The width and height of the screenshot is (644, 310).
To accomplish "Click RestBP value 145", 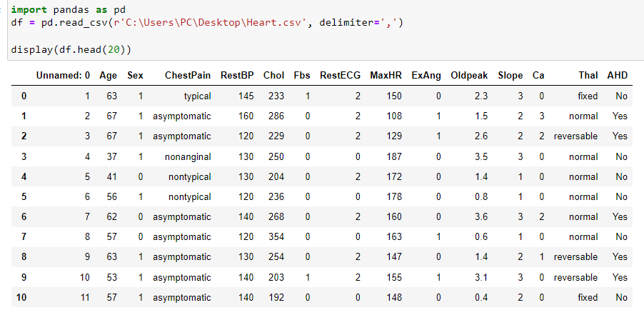I will click(246, 96).
